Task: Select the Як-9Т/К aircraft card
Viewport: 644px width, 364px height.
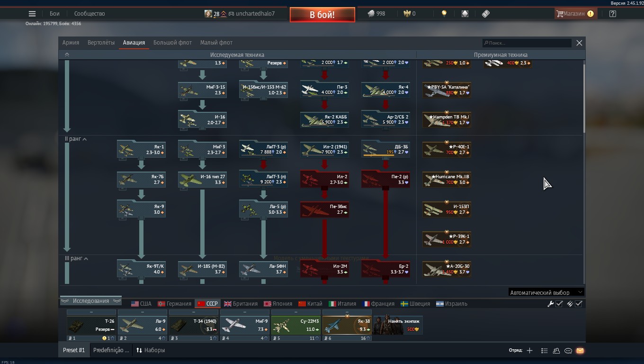Action: tap(142, 269)
